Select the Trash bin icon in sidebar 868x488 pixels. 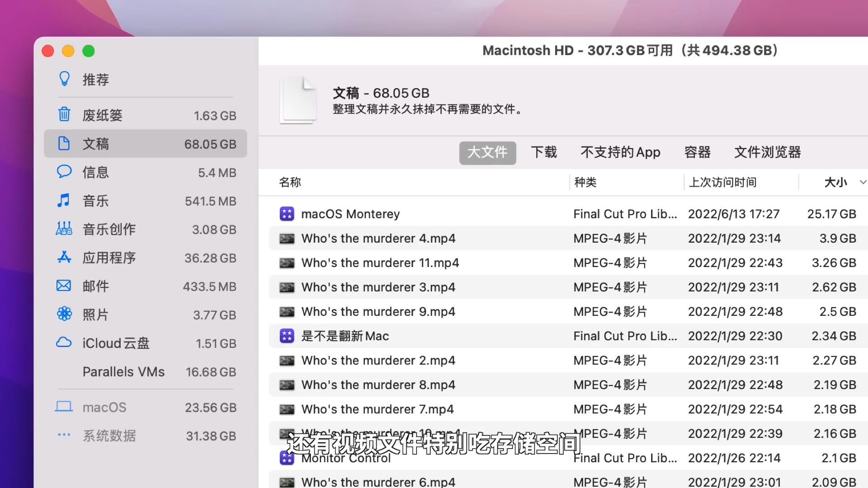coord(64,115)
